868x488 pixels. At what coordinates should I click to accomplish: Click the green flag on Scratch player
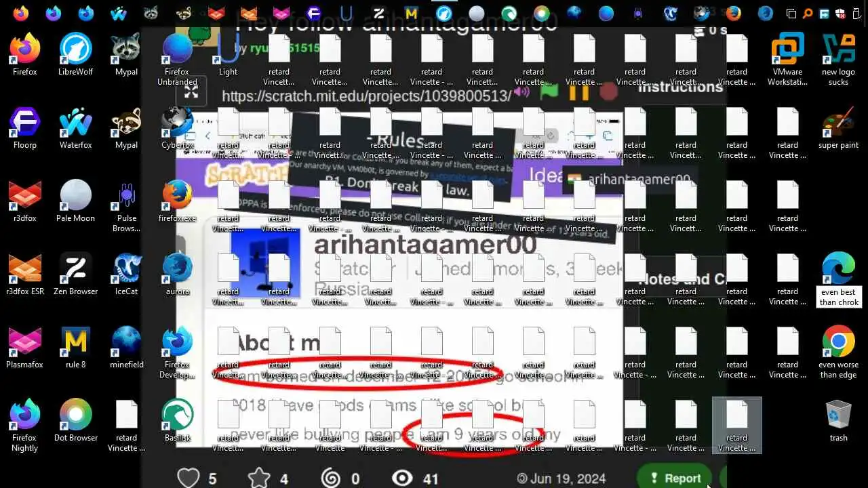pos(549,92)
